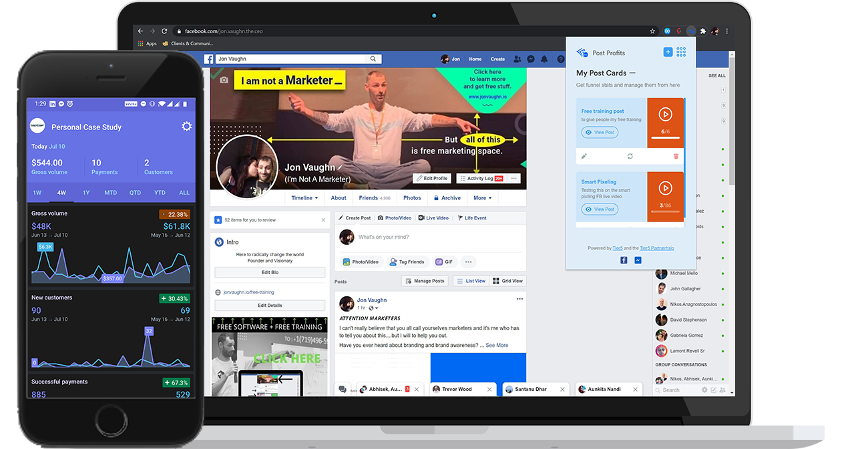
Task: Open the Facebook notifications bell
Action: [x=544, y=59]
